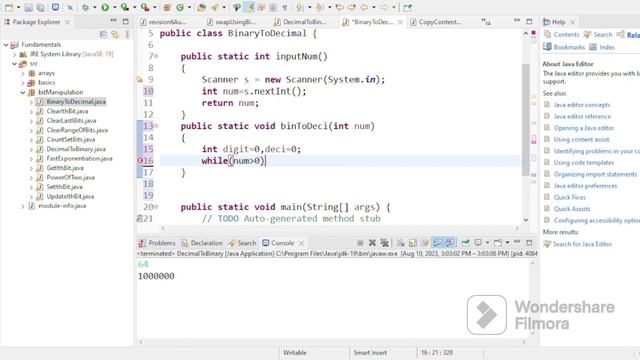Click the New file toolbar icon
Viewport: 640px width, 360px height.
click(9, 7)
